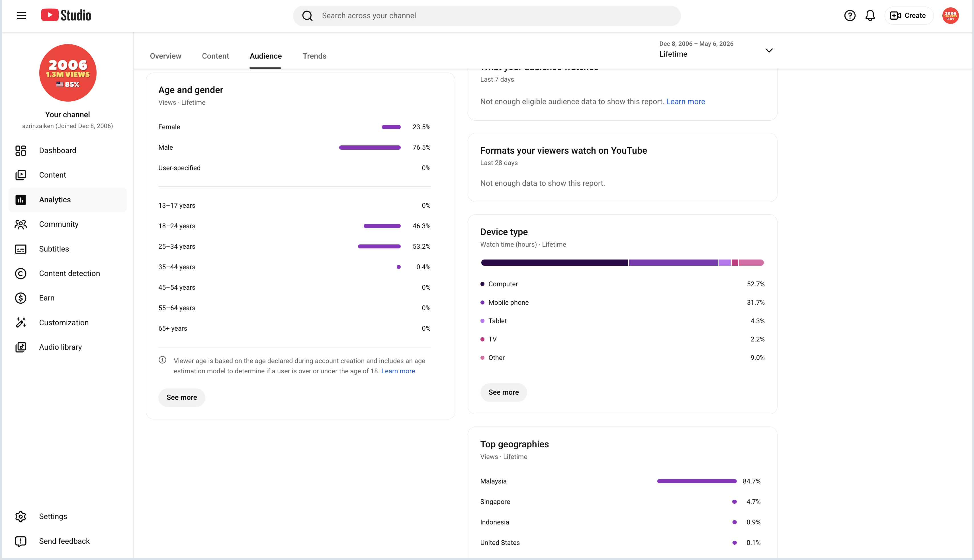
Task: Open the hamburger navigation menu
Action: (22, 16)
